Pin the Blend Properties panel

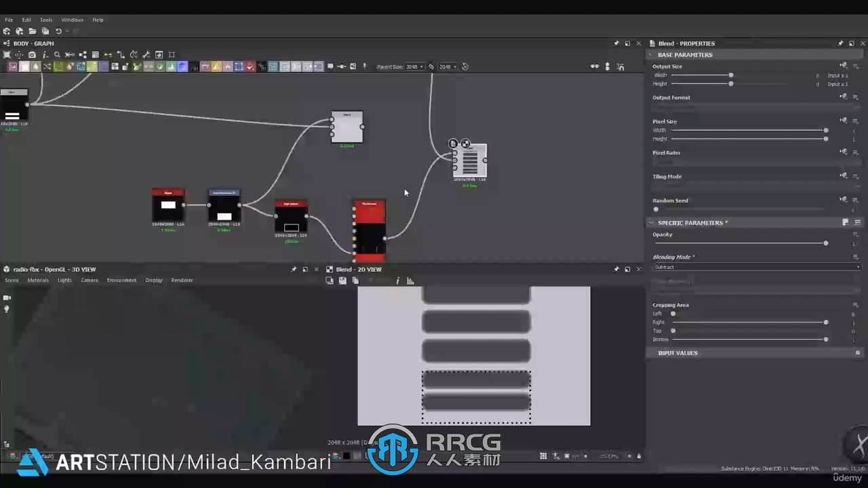coord(841,43)
